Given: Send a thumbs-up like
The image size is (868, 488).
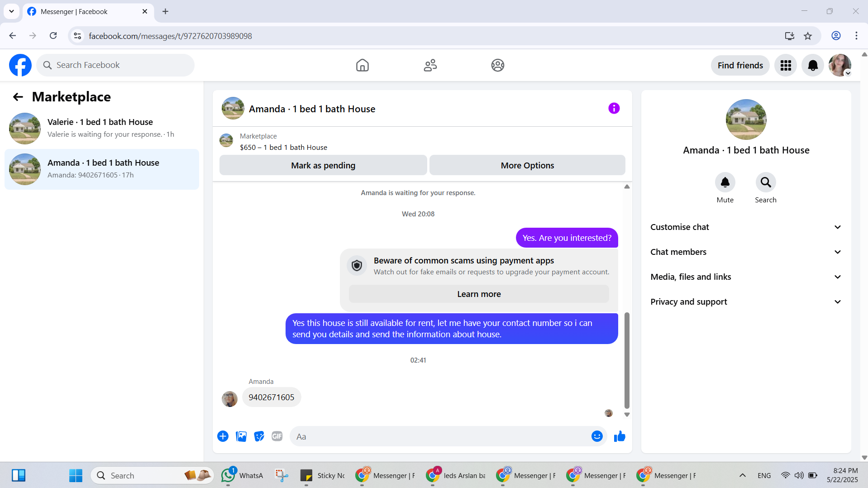Looking at the screenshot, I should 620,436.
